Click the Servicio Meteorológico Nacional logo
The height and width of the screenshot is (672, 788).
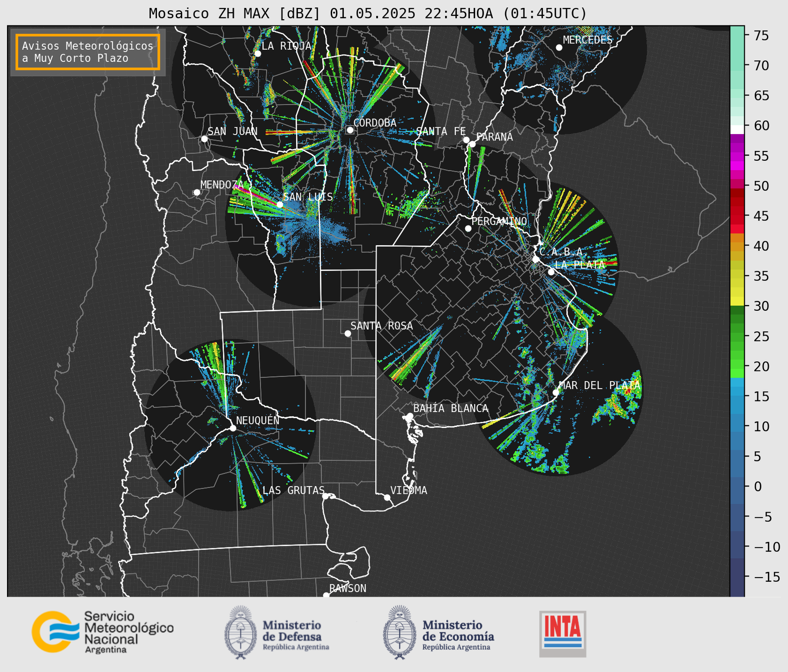pyautogui.click(x=103, y=632)
